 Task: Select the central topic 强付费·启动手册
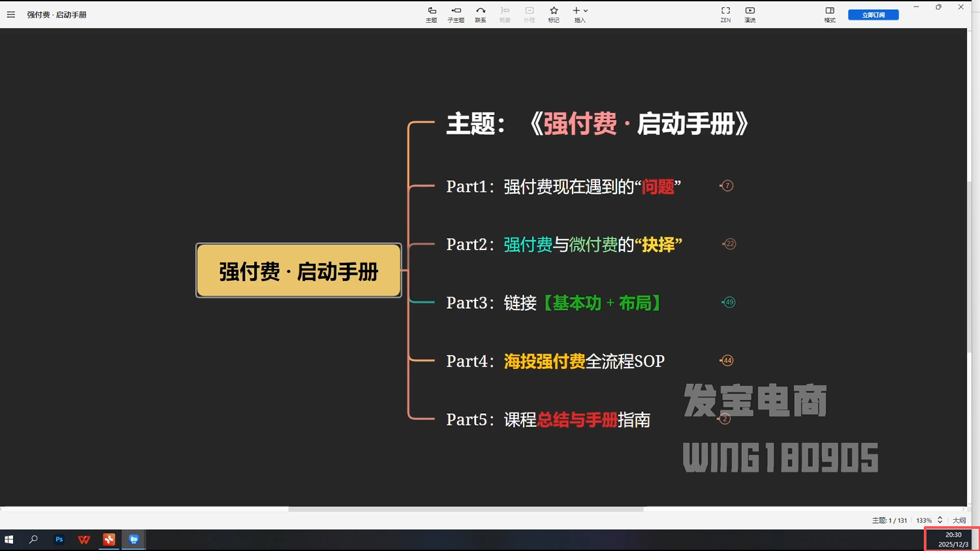298,271
